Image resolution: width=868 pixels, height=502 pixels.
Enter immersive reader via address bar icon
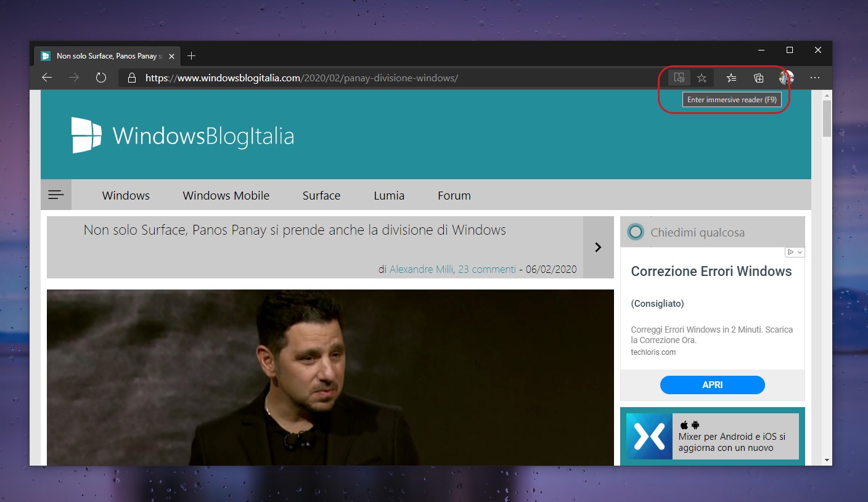coord(679,78)
